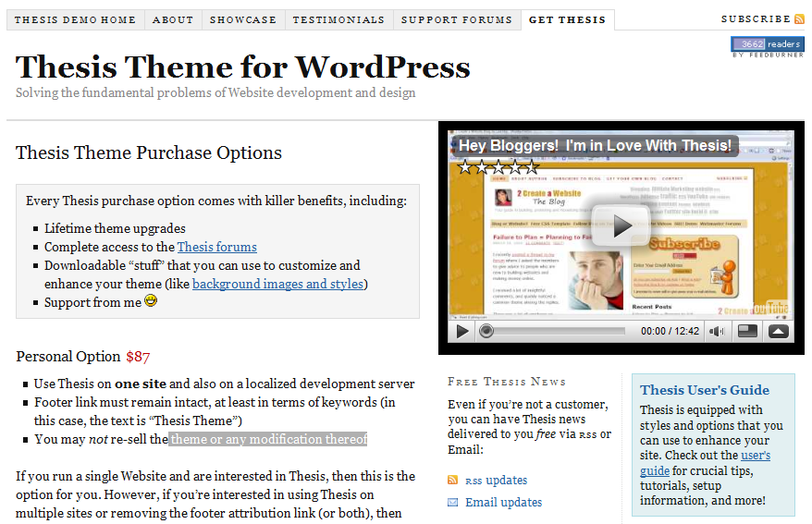Click the highlighted text theme or any modification thereof
Image resolution: width=812 pixels, height=524 pixels.
[268, 439]
